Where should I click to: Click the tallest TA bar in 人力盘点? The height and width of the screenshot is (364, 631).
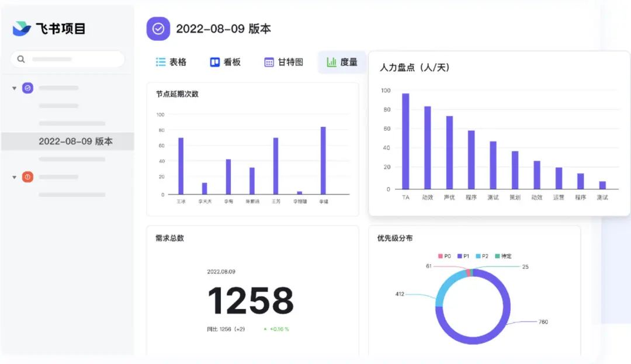[405, 141]
